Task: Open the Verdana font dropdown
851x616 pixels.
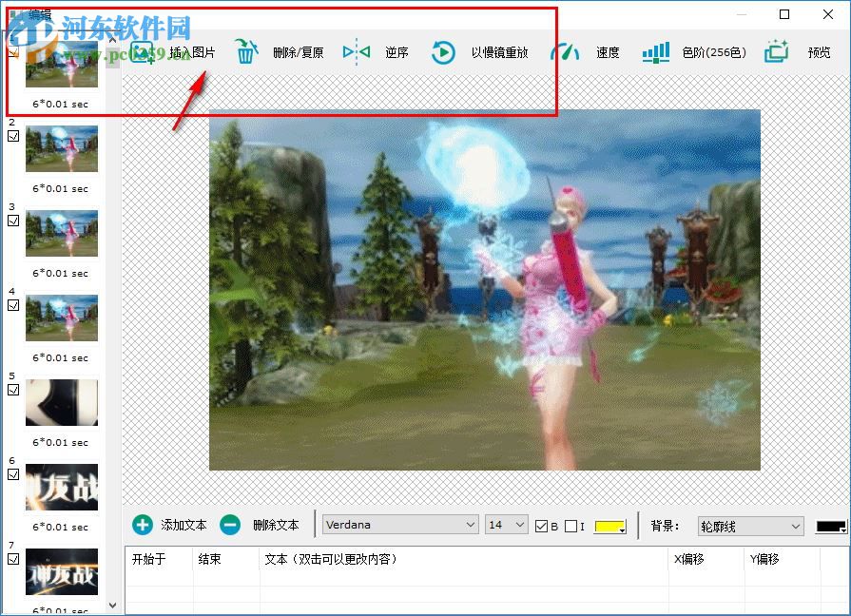Action: pyautogui.click(x=399, y=524)
